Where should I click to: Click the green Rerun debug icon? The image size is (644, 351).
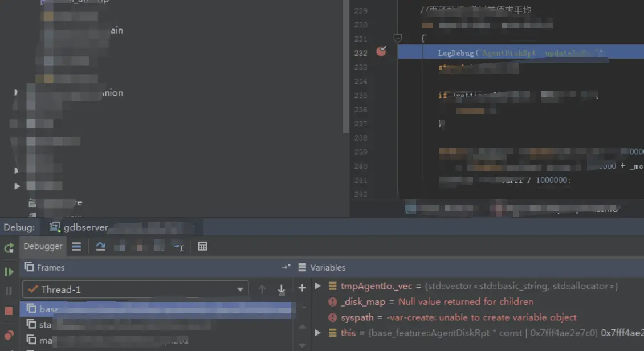pyautogui.click(x=9, y=247)
